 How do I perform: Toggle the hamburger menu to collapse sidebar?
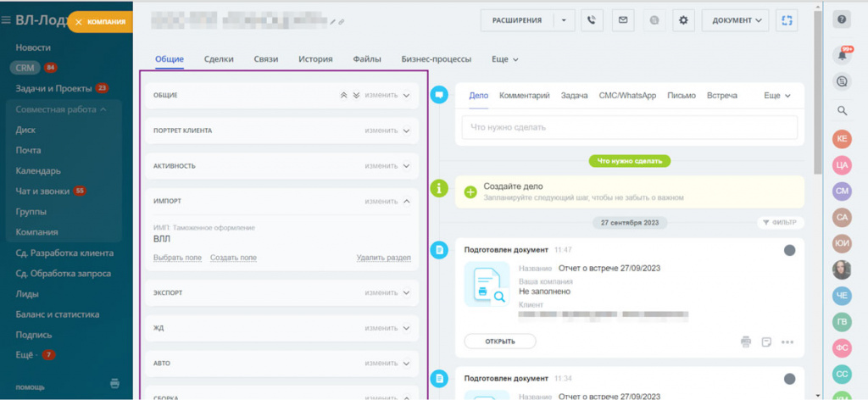[7, 21]
